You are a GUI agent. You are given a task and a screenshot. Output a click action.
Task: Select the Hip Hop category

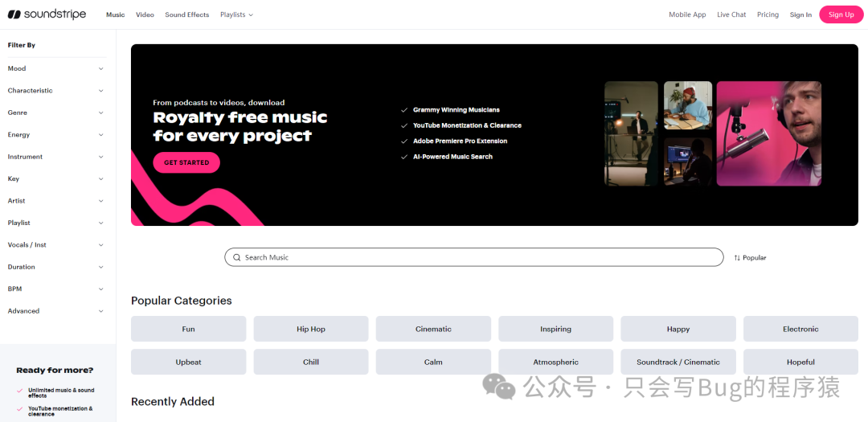[311, 329]
